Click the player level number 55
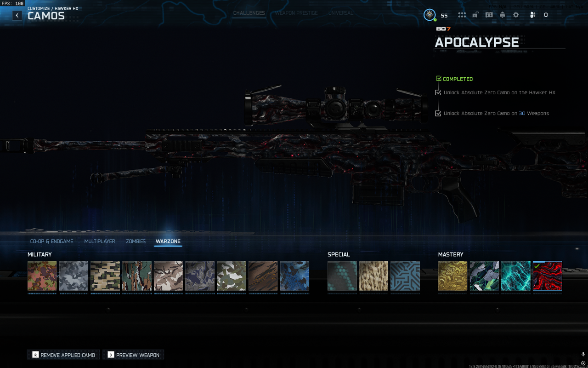588x368 pixels. (x=444, y=15)
